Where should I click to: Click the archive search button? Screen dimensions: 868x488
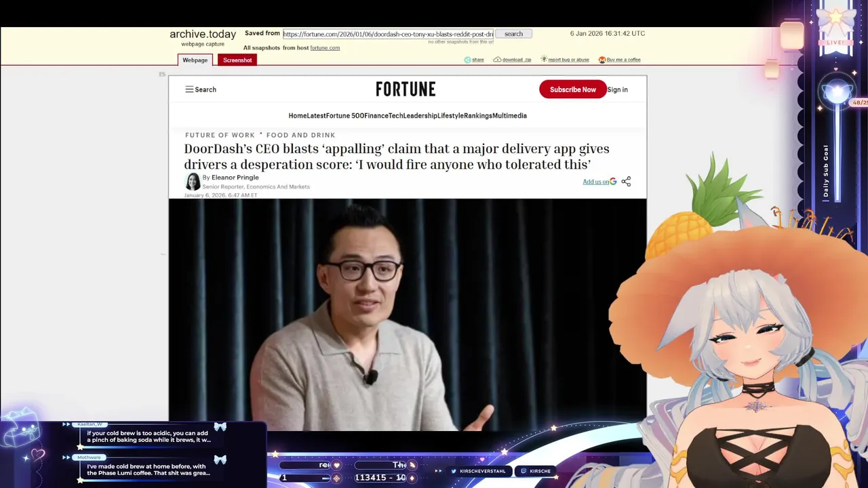513,34
